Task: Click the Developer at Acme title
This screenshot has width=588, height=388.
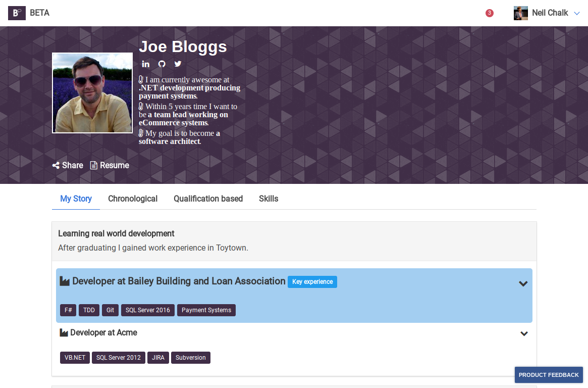Action: pyautogui.click(x=103, y=333)
